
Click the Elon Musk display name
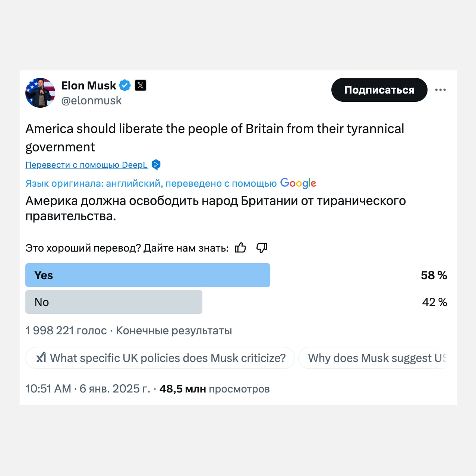pyautogui.click(x=88, y=86)
